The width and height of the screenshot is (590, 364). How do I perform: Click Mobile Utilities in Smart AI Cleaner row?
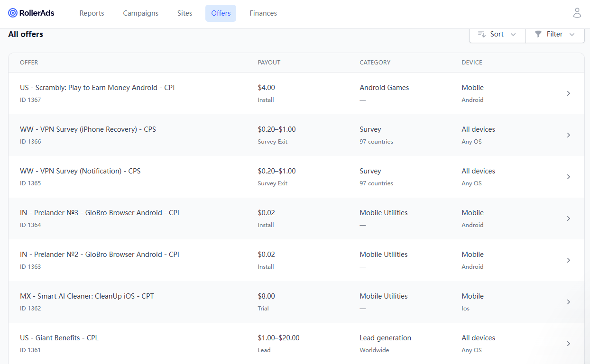[384, 296]
